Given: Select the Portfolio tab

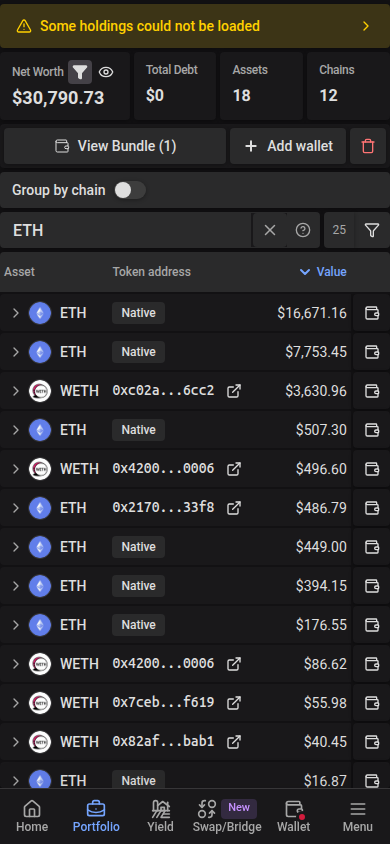Looking at the screenshot, I should pos(96,817).
